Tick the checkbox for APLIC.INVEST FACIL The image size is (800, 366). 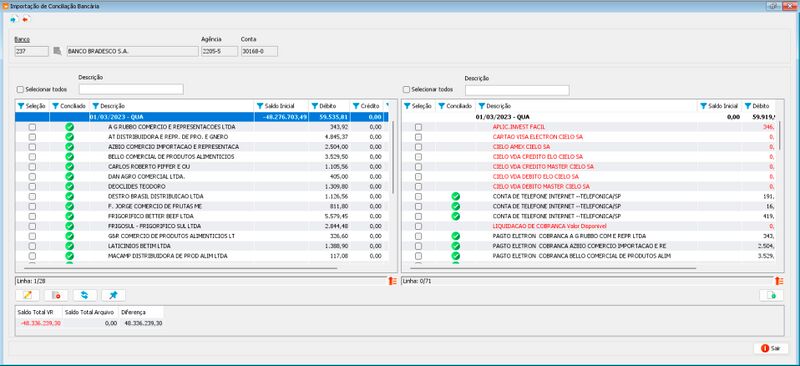point(418,127)
